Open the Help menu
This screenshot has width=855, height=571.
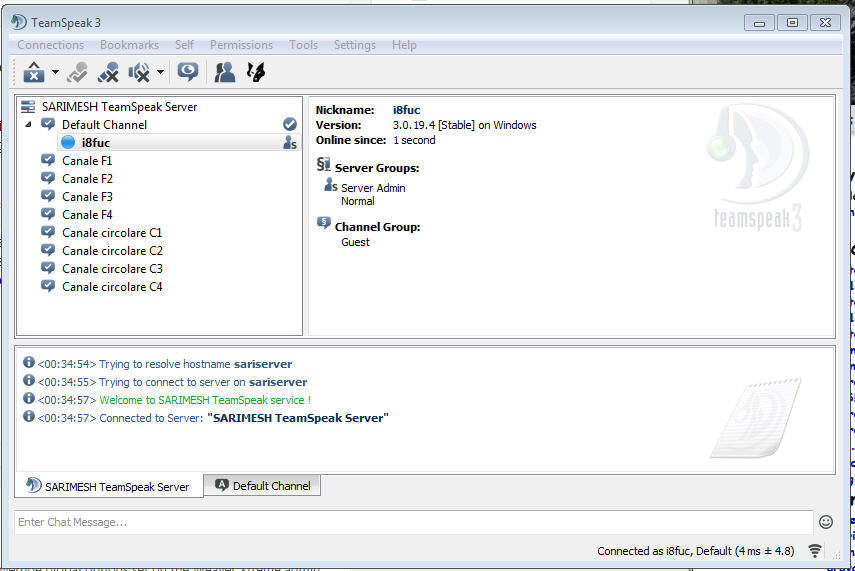[404, 45]
